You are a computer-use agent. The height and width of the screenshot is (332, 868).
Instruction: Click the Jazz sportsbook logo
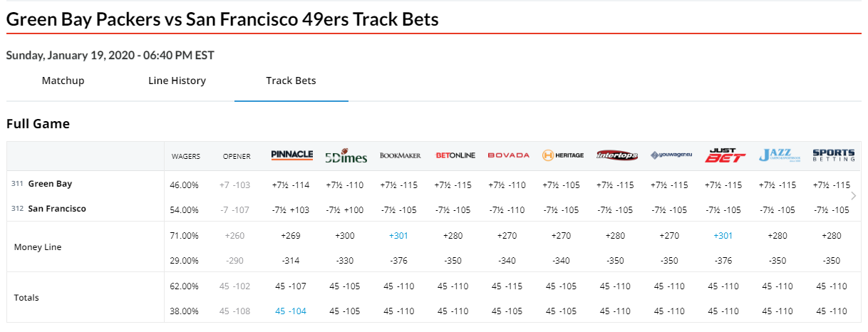click(780, 155)
